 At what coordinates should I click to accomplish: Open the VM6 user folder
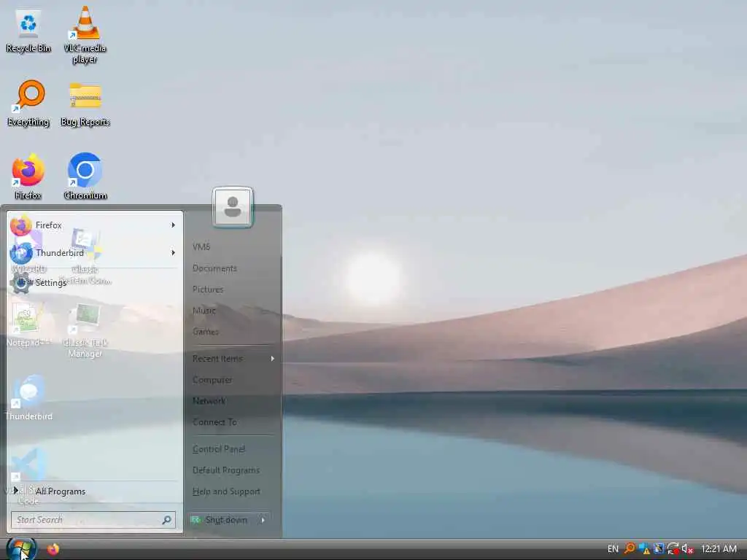(201, 246)
